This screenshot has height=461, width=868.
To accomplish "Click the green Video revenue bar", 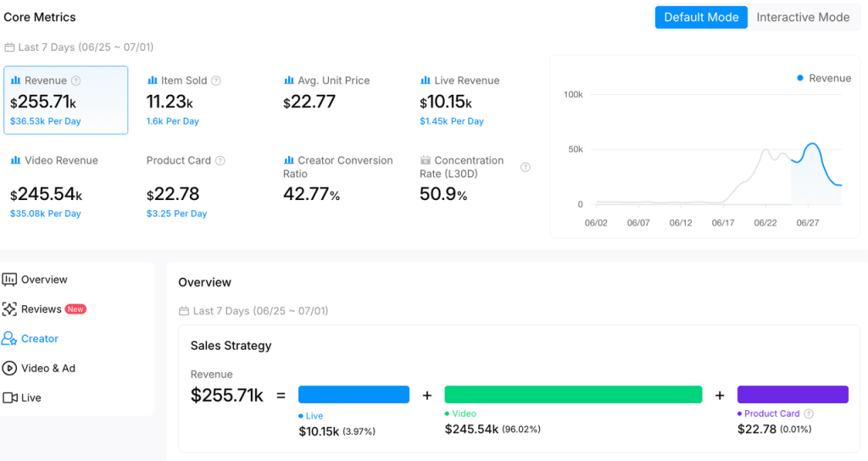I will click(x=573, y=395).
